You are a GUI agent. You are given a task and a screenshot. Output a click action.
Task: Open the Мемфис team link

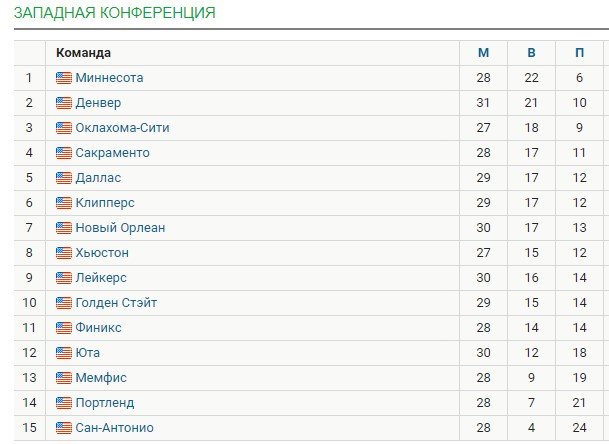[101, 378]
